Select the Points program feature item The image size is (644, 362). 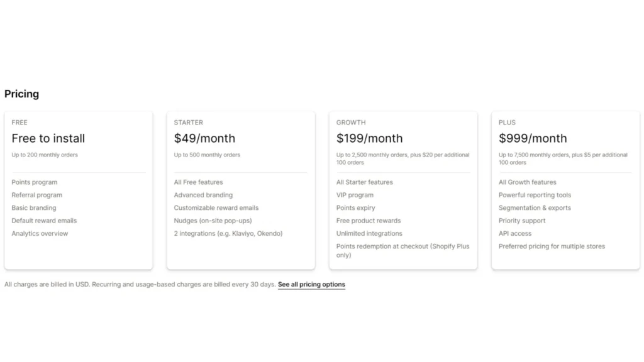[34, 182]
